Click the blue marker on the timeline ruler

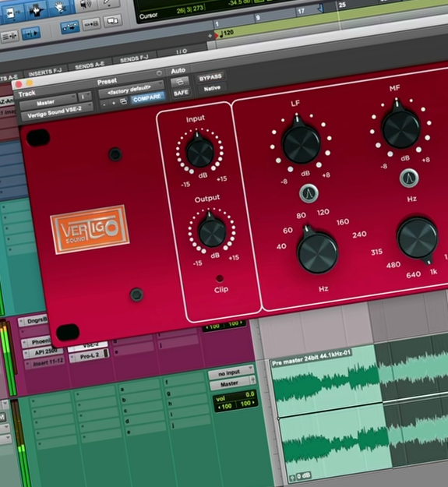point(321,8)
